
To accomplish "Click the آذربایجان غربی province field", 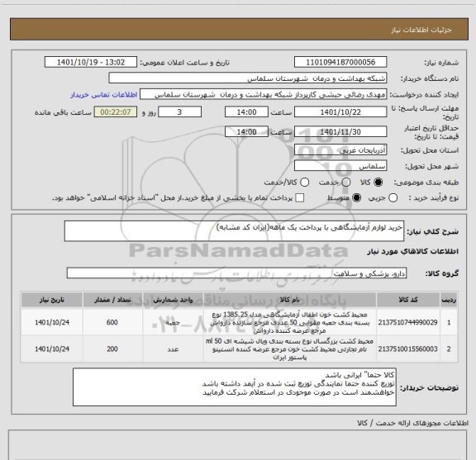I will pyautogui.click(x=340, y=150).
